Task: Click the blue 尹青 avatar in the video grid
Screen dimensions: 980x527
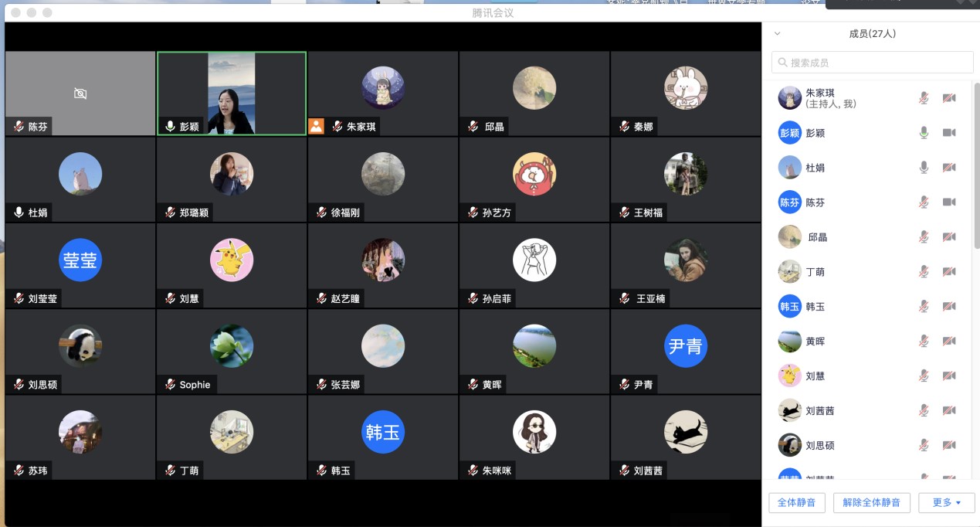Action: (686, 346)
